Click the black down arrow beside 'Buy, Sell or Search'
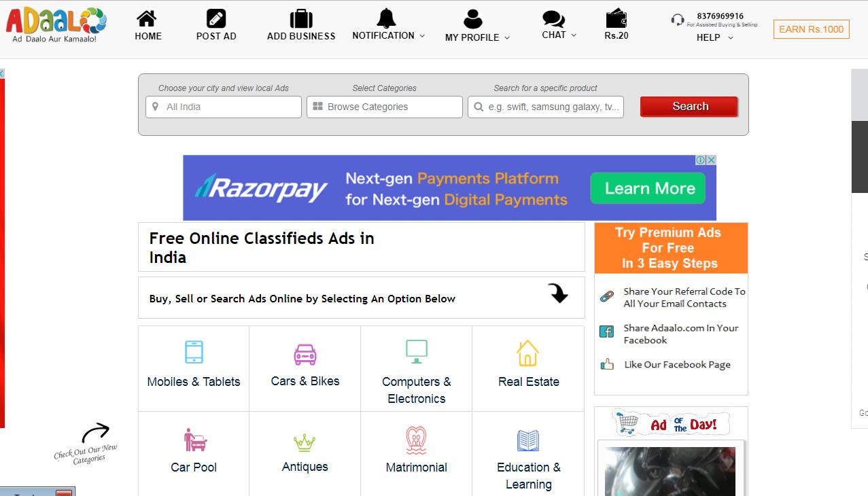 click(x=558, y=293)
